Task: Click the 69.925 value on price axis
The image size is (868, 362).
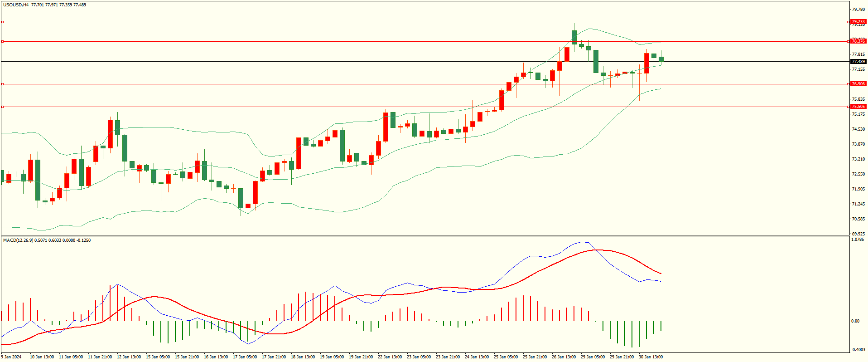Action: click(x=858, y=234)
